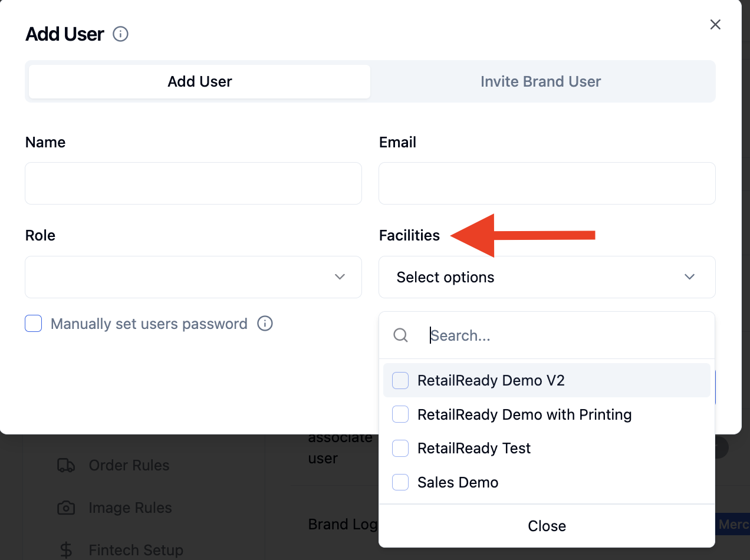Switch to the Invite Brand User tab

pyautogui.click(x=541, y=81)
